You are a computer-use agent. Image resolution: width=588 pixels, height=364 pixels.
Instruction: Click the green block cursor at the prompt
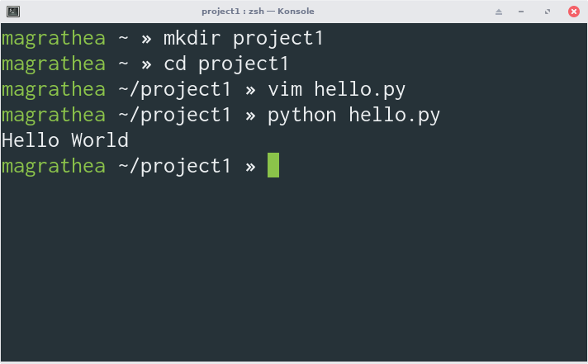(x=273, y=165)
